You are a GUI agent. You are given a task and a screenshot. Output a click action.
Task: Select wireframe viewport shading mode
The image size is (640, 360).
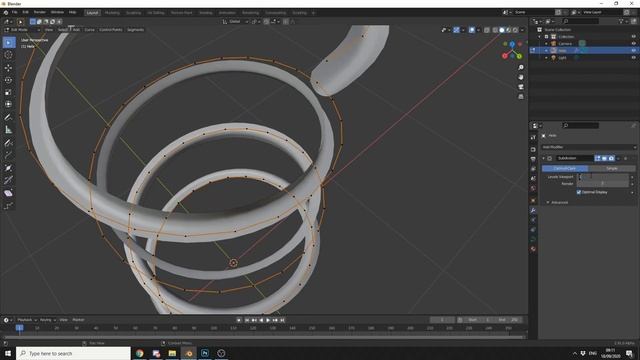[x=495, y=30]
